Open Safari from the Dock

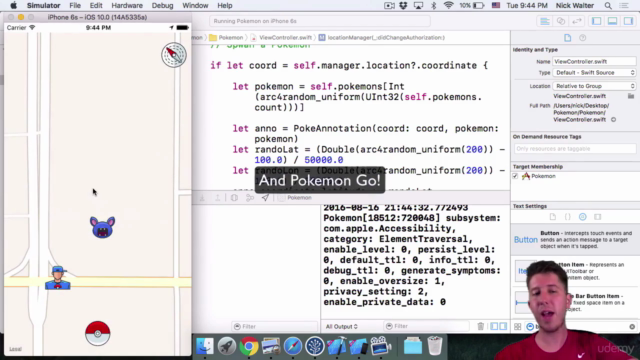293,346
